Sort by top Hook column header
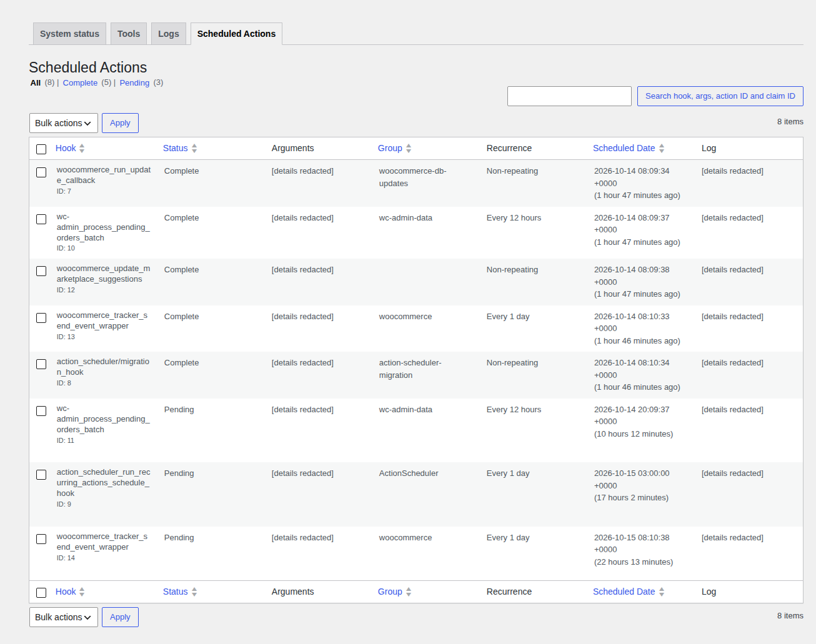The image size is (816, 644). click(x=66, y=148)
